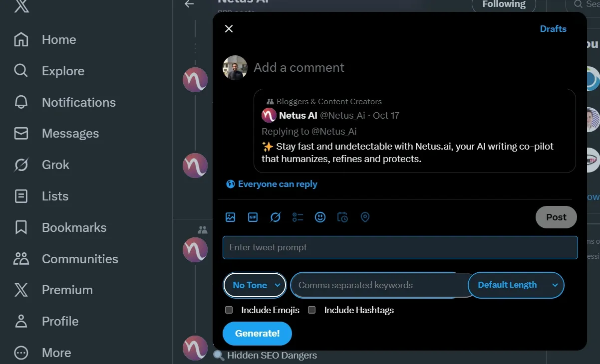This screenshot has height=364, width=600.
Task: Change the Everyone can reply setting
Action: coord(272,184)
